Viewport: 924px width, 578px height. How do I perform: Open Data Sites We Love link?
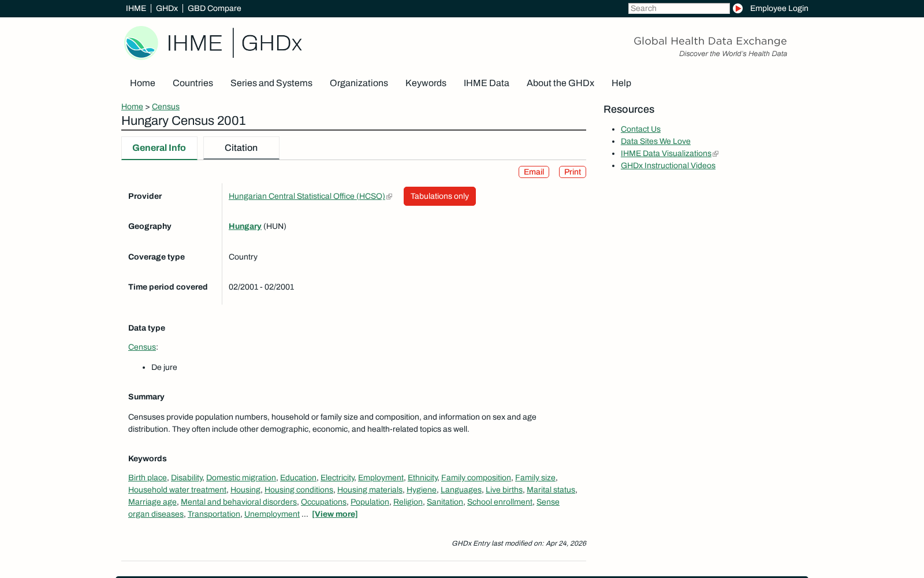pos(655,142)
